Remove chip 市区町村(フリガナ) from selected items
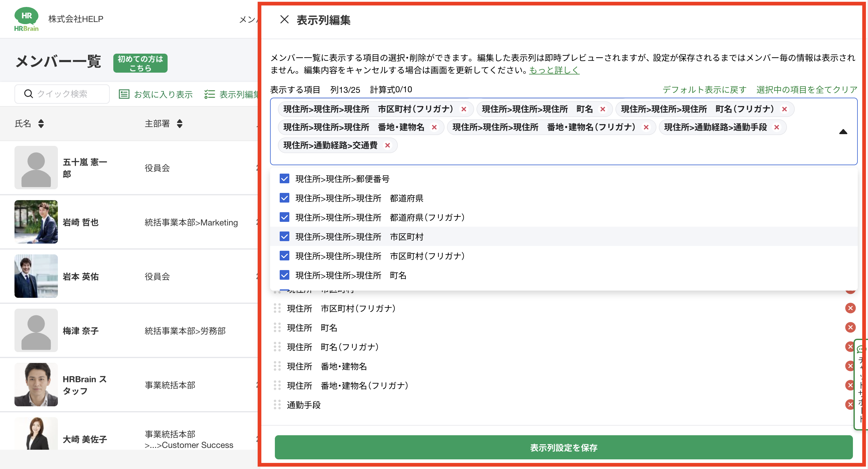868x469 pixels. click(x=464, y=109)
